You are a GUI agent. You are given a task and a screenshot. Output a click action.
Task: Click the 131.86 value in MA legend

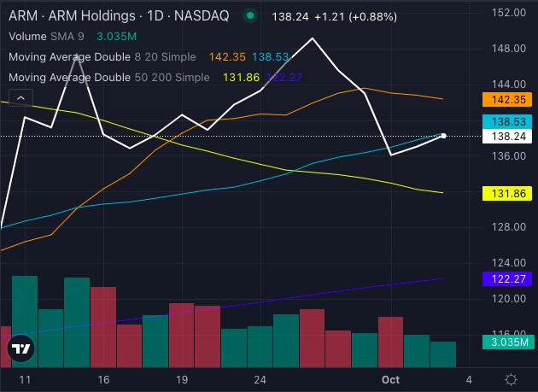pos(241,78)
